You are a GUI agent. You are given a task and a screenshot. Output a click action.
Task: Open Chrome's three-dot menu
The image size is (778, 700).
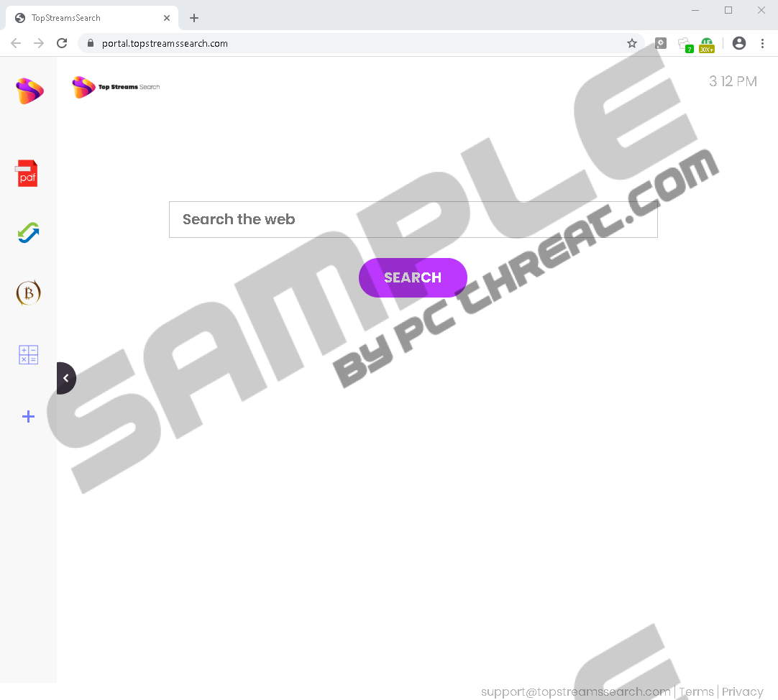[x=763, y=43]
